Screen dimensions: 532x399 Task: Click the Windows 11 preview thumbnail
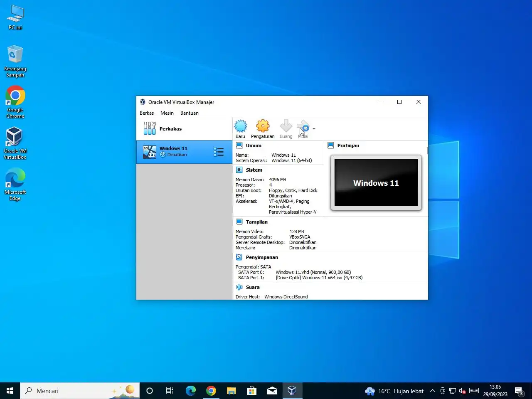coord(376,183)
